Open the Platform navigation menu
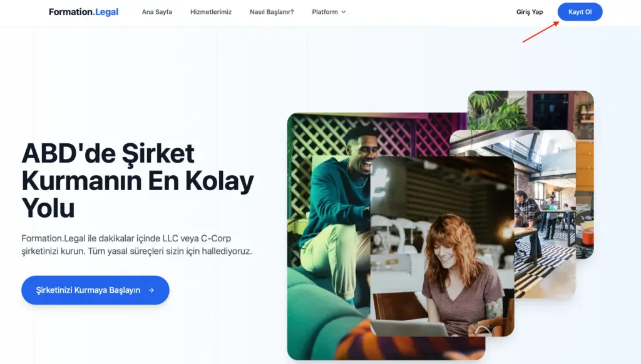 click(325, 12)
